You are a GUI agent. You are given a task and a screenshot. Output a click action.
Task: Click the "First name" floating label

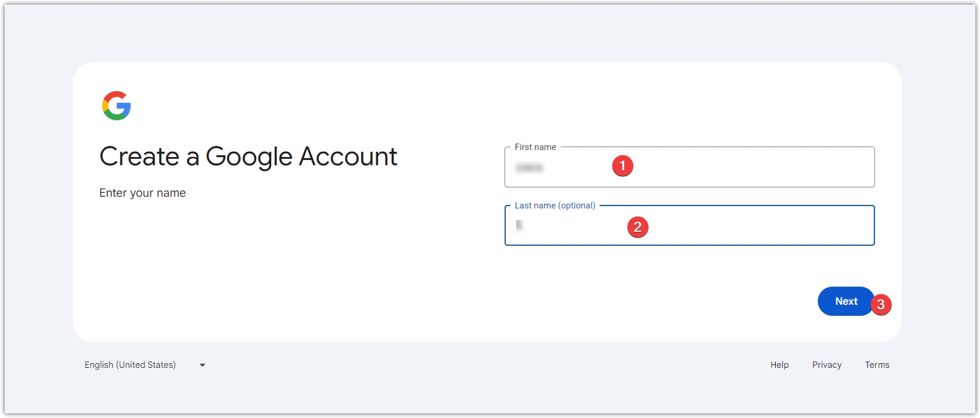pos(535,147)
